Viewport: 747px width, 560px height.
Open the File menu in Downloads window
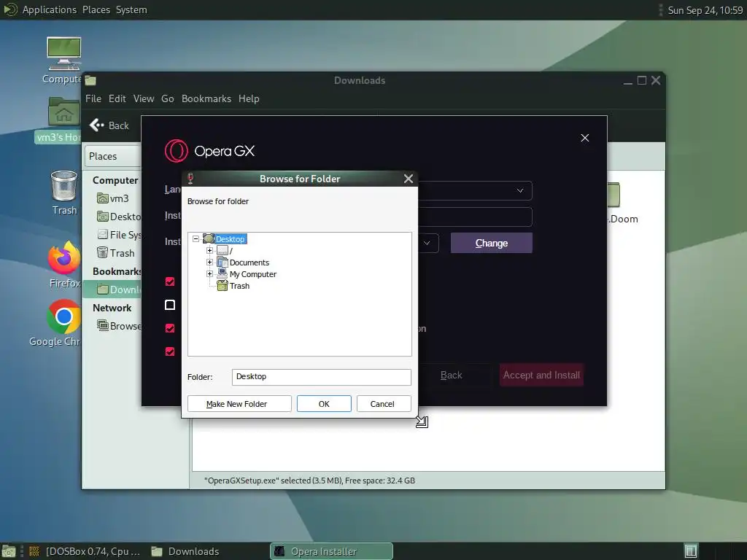(x=93, y=98)
